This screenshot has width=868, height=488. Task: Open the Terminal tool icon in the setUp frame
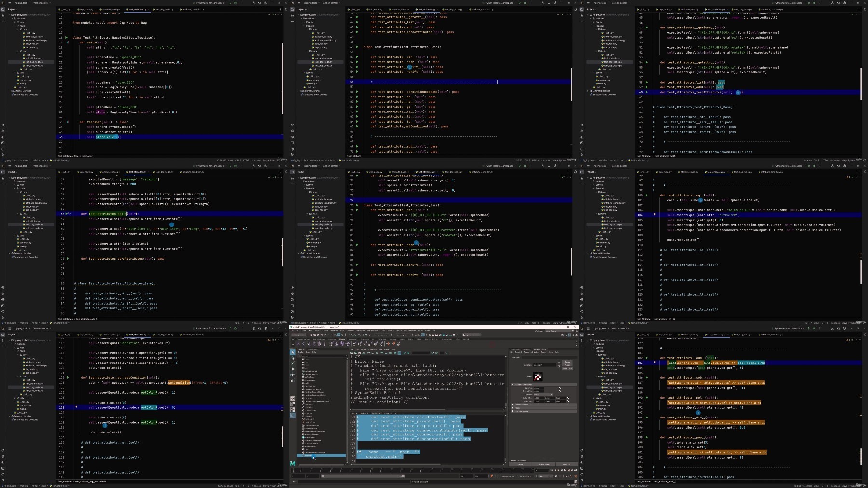point(3,143)
